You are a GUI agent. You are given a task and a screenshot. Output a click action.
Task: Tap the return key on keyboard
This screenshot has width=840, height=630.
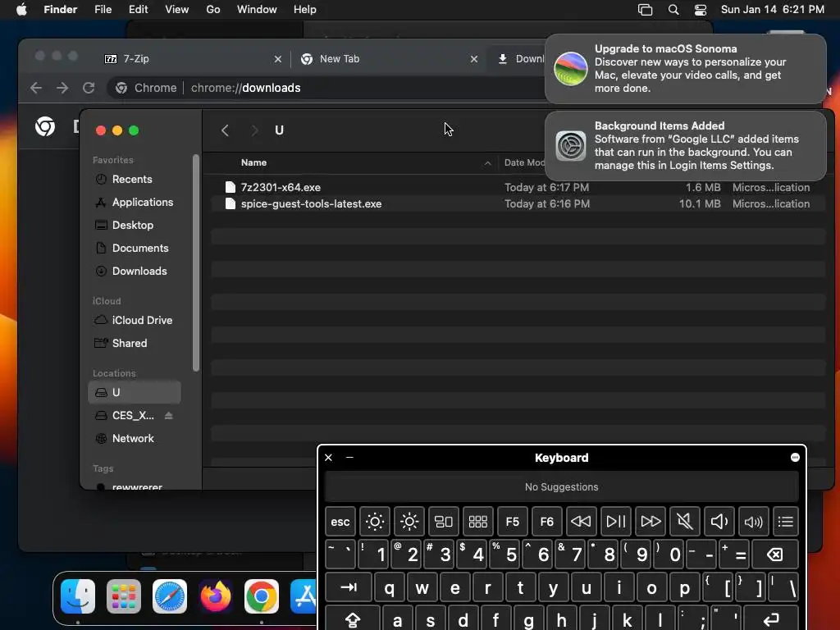click(x=771, y=619)
